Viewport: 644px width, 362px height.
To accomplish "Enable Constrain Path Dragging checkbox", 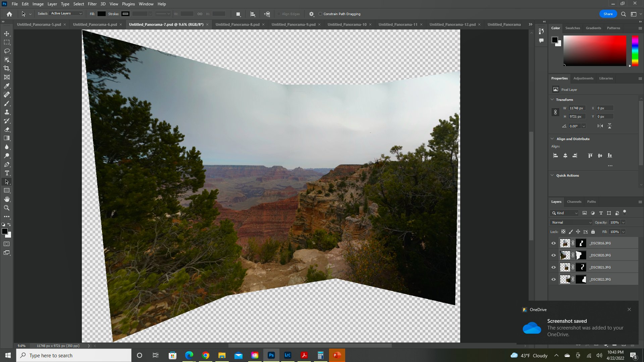I will tap(320, 14).
